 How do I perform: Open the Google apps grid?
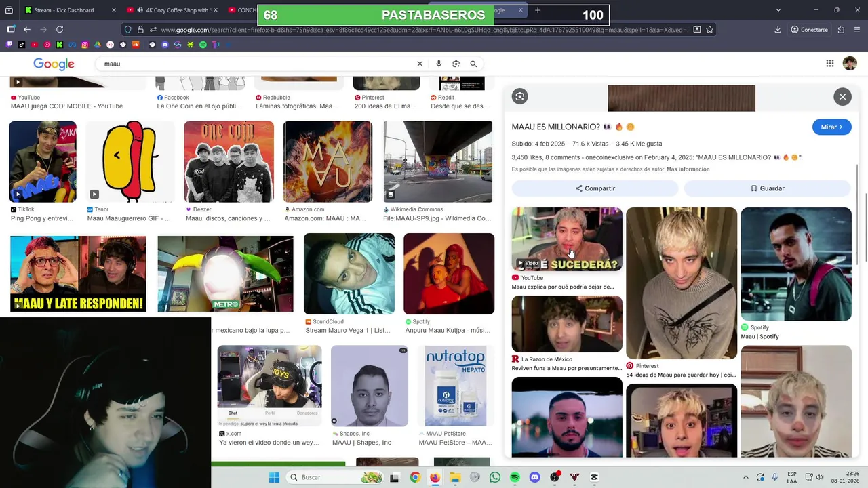coord(830,64)
